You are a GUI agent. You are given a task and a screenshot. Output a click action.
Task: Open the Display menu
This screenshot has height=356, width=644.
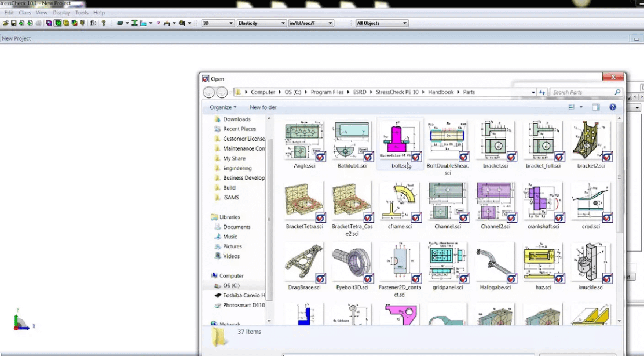pos(61,13)
